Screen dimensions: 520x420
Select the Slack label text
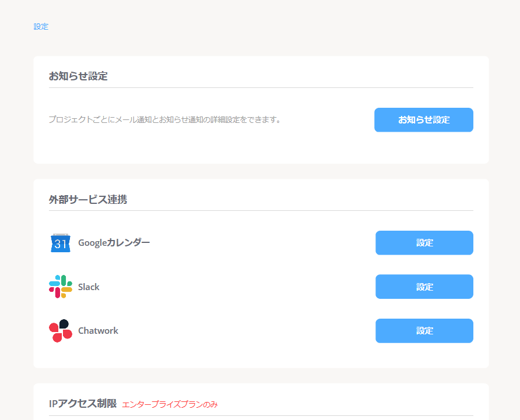[x=89, y=287]
